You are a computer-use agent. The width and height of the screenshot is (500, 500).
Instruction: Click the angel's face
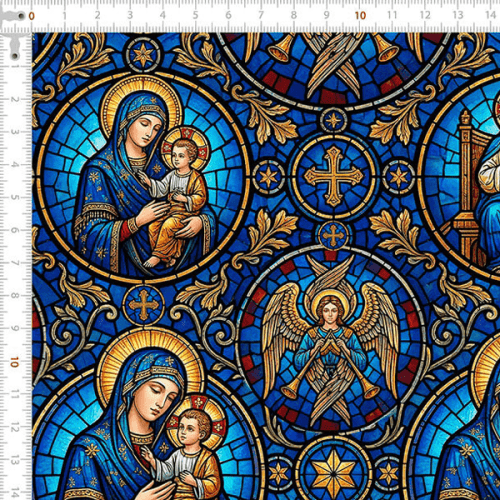329,313
